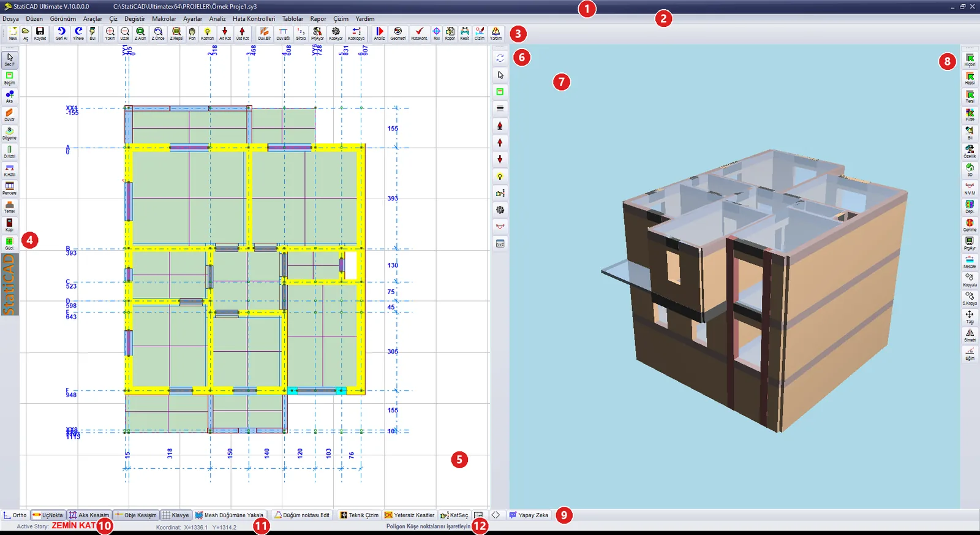Click the ZEMİN KAT active story label

point(73,526)
